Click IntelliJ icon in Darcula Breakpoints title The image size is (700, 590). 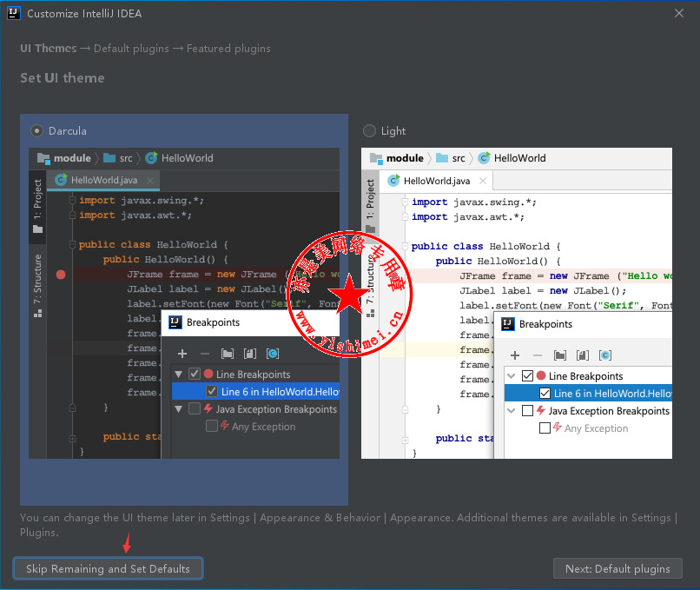(x=175, y=322)
